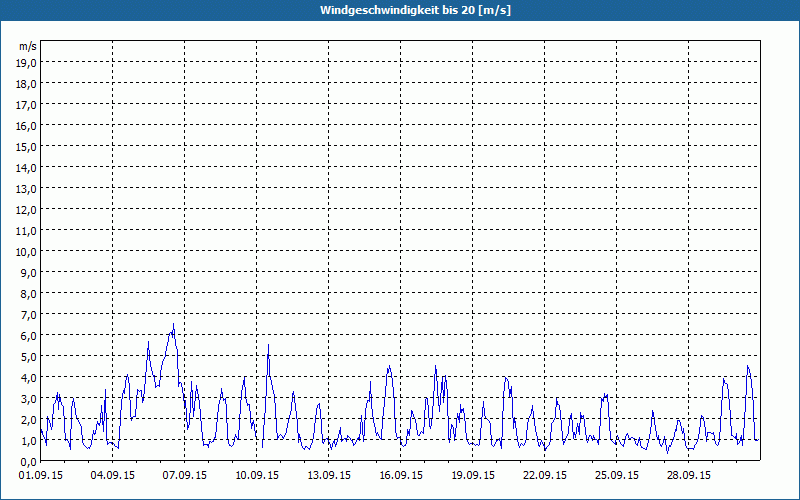
Task: Select the 04.09.15 date label
Action: click(113, 476)
